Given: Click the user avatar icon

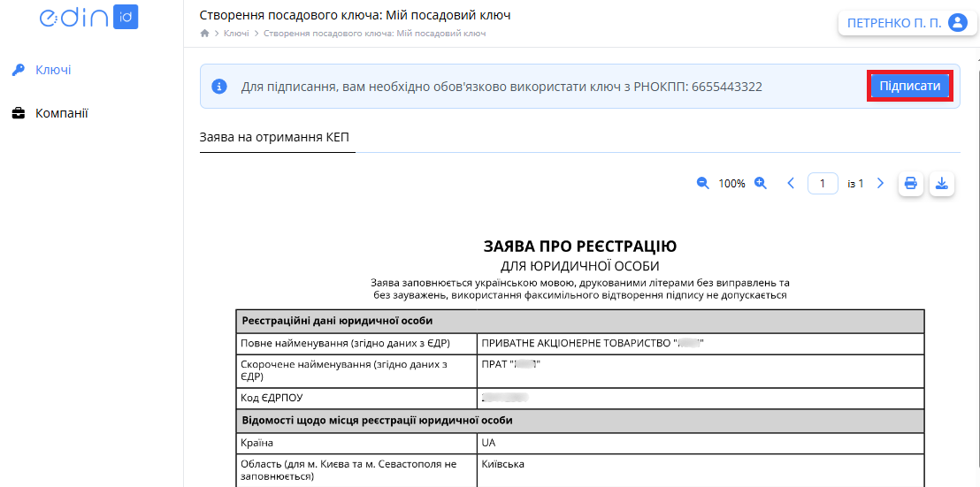Looking at the screenshot, I should [957, 23].
